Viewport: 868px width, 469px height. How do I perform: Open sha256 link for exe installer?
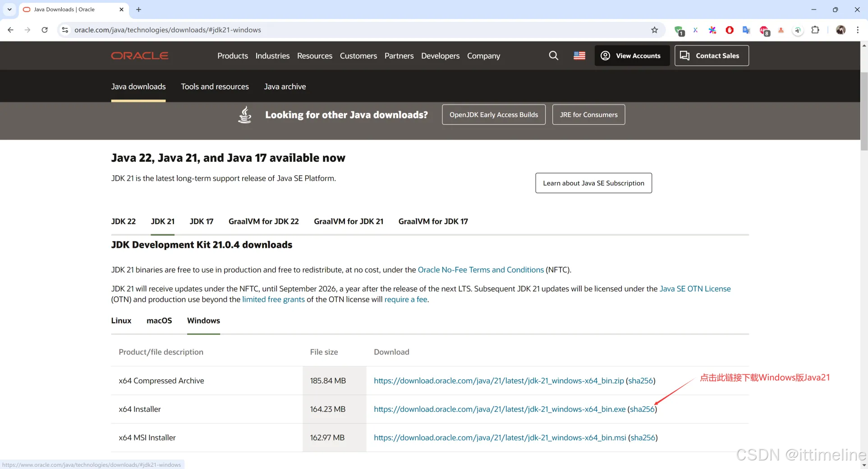click(642, 409)
